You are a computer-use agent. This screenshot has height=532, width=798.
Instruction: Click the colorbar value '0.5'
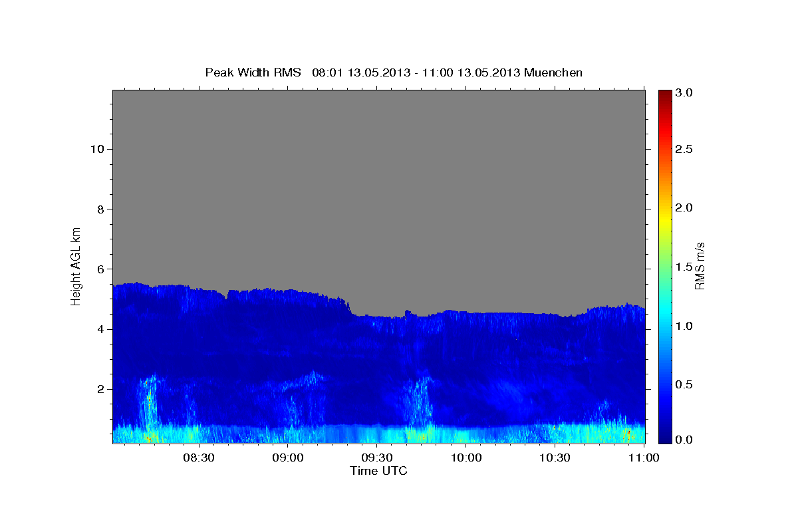(x=684, y=384)
